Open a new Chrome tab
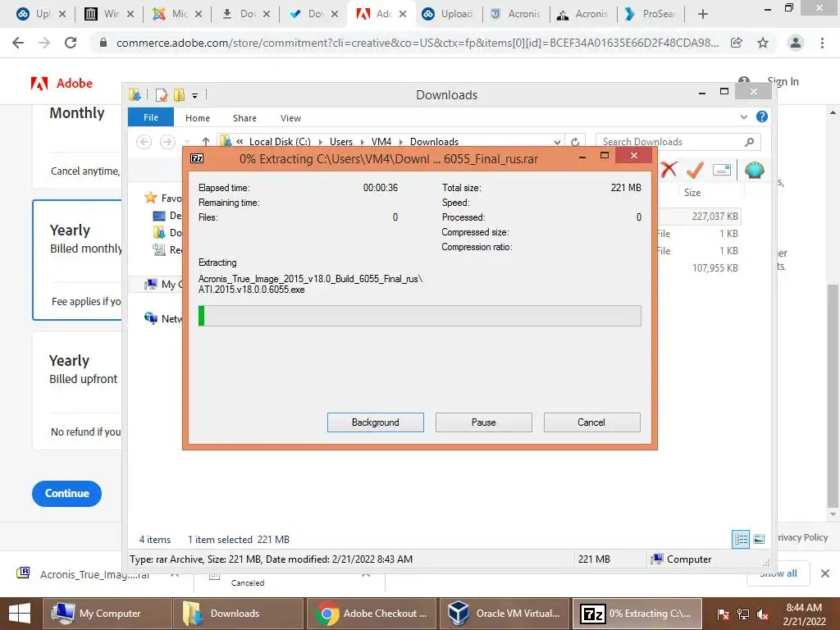 pos(703,14)
